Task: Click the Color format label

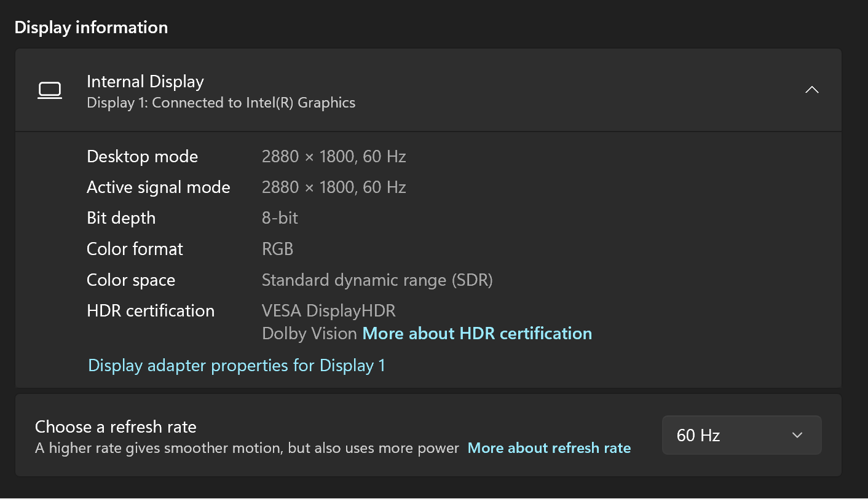Action: point(135,249)
